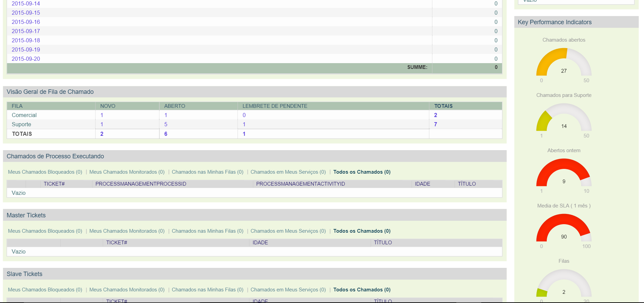The image size is (644, 303).
Task: Collapse the Chamados de Processo Executando header
Action: pyautogui.click(x=55, y=156)
